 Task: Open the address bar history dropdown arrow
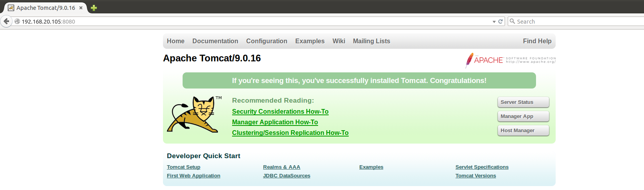click(x=494, y=22)
